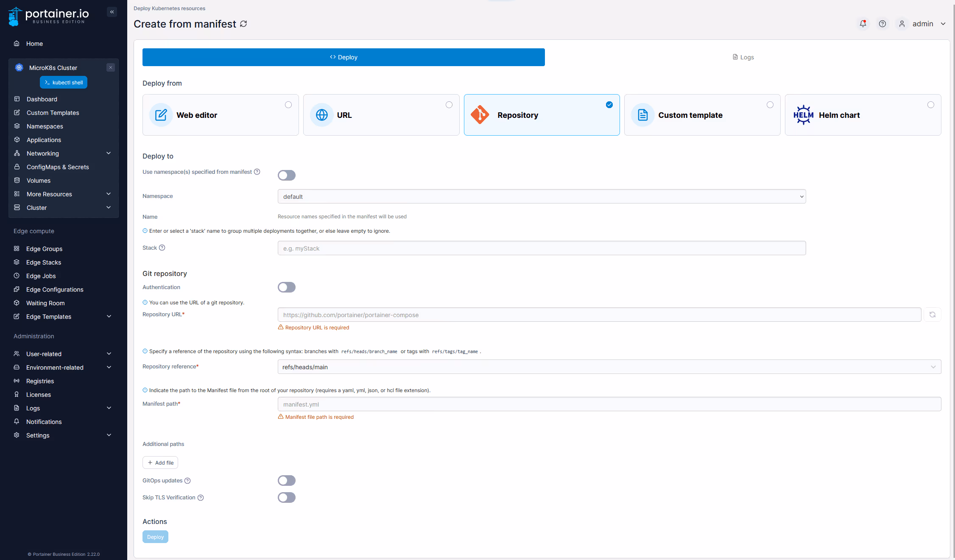
Task: Launch the kubectl shell button
Action: (x=64, y=82)
